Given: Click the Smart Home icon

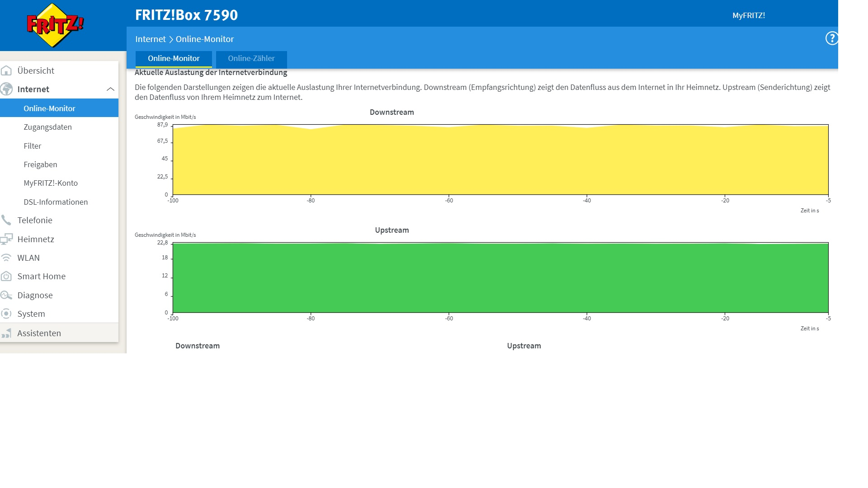Looking at the screenshot, I should (x=6, y=276).
